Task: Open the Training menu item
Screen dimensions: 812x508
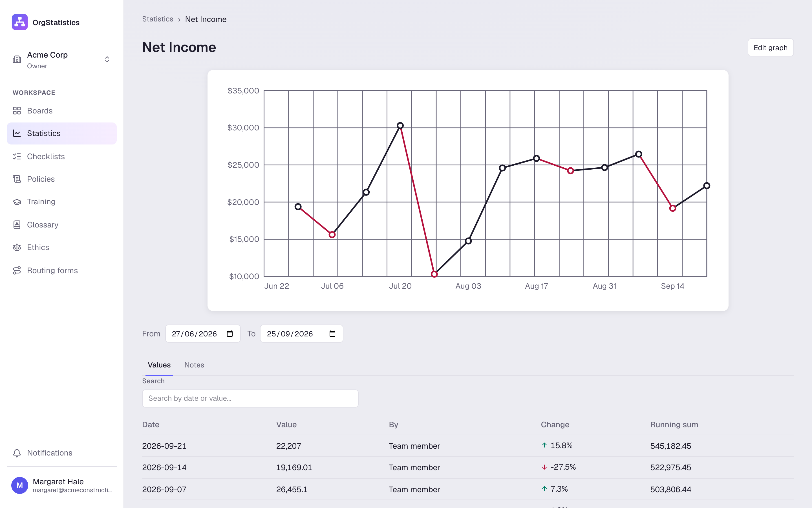Action: pyautogui.click(x=62, y=202)
